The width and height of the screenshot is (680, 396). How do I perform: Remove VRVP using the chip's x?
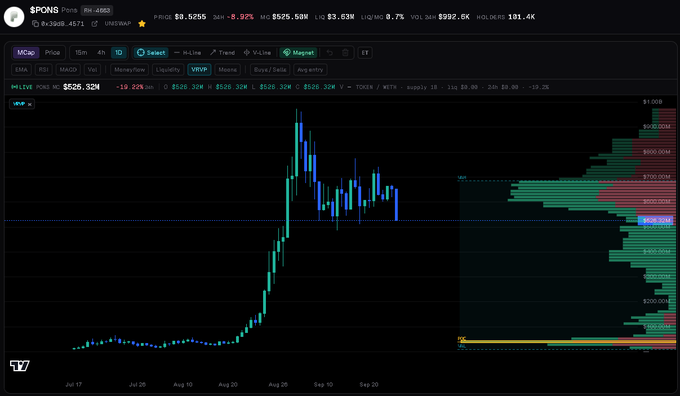pos(29,104)
